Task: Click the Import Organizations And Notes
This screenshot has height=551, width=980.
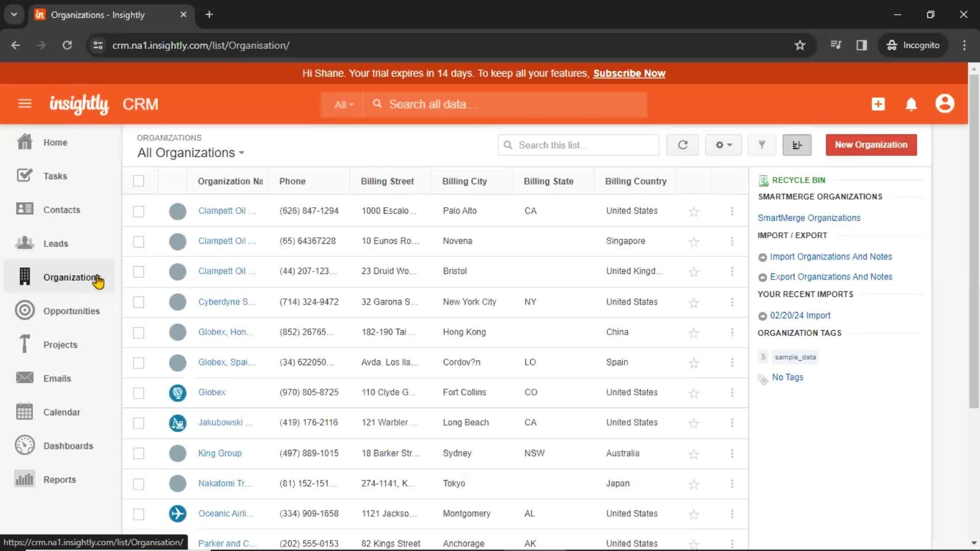Action: click(830, 256)
